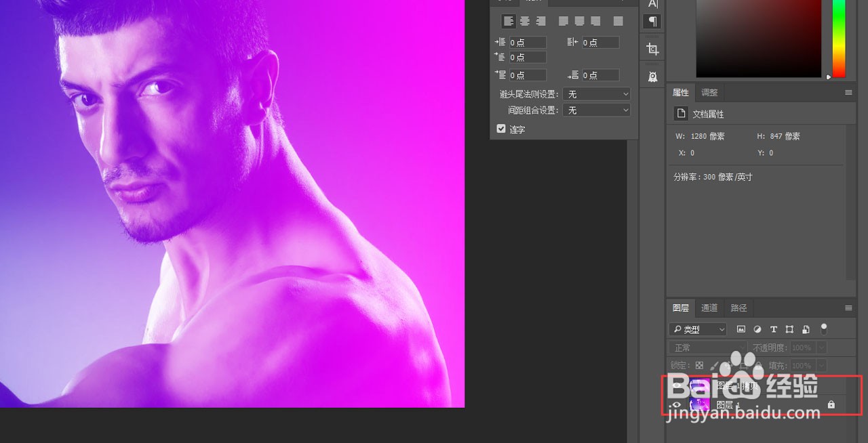Click the crop-style panel icon in dock
Viewport: 868px width, 443px height.
[x=652, y=49]
